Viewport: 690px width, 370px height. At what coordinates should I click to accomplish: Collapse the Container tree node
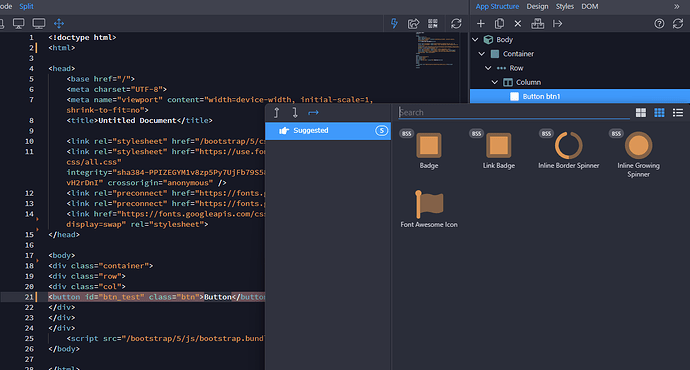482,54
